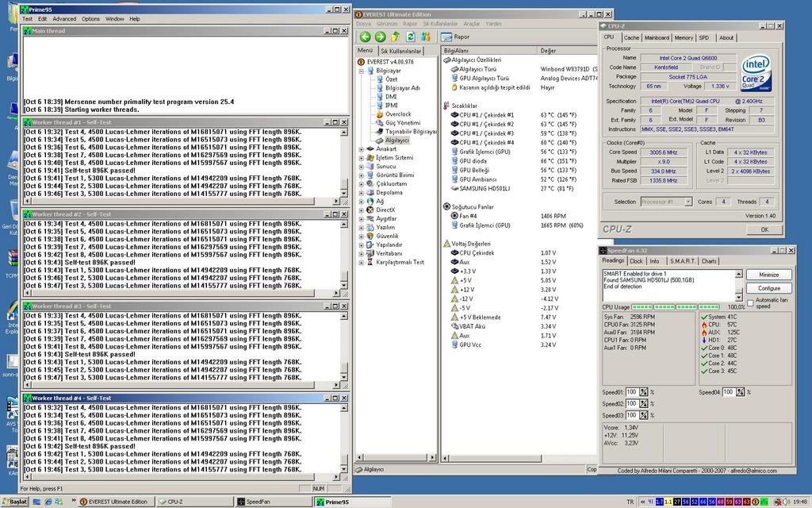The image size is (812, 508).
Task: Click the green Back arrow in EVEREST toolbar
Action: pyautogui.click(x=365, y=37)
